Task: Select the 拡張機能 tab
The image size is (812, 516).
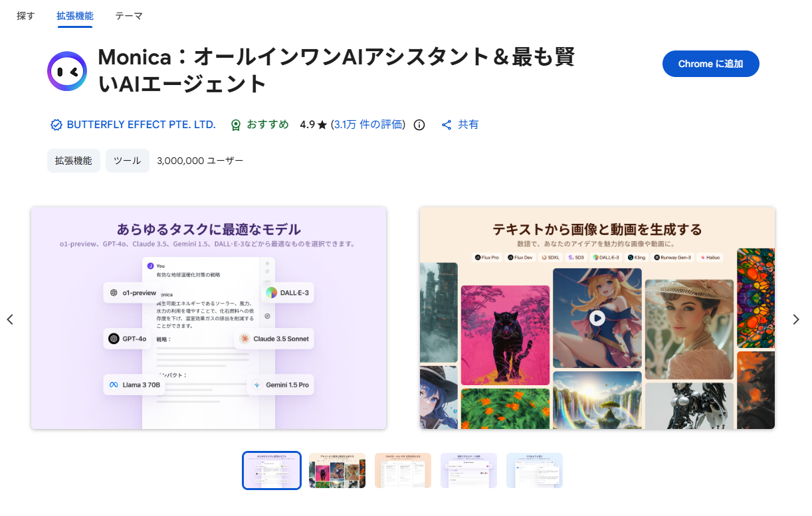Action: coord(75,16)
